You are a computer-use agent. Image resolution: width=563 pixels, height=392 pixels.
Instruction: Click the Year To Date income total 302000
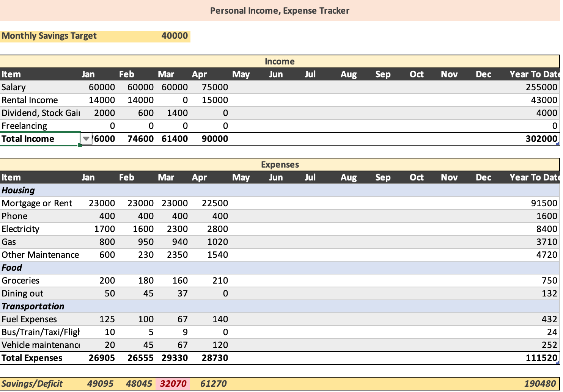(x=543, y=139)
